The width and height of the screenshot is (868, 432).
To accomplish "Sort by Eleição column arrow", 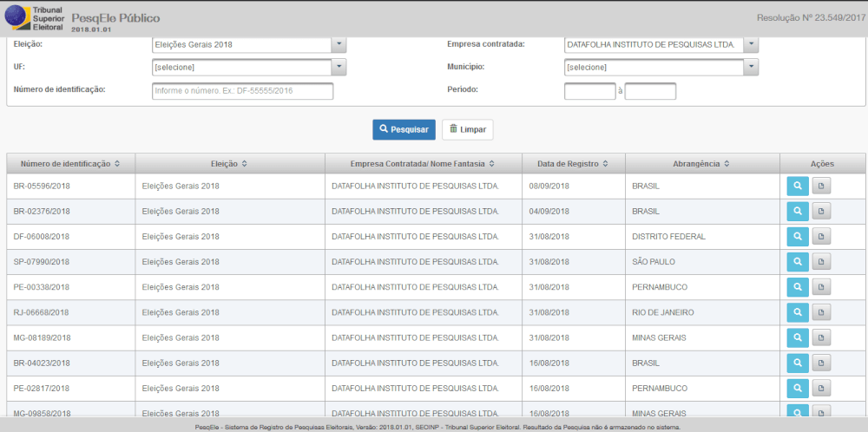I will point(244,164).
